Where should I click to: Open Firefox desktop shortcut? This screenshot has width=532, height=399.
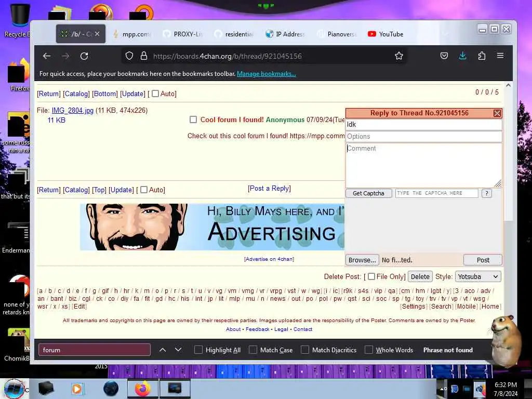tap(19, 75)
